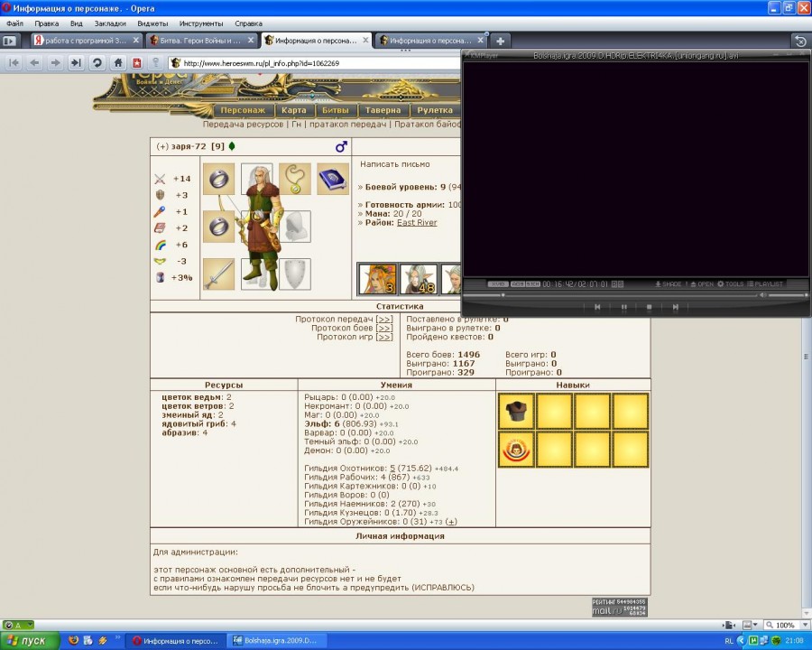Open a new tab with the plus button
The image size is (812, 650).
tap(500, 41)
